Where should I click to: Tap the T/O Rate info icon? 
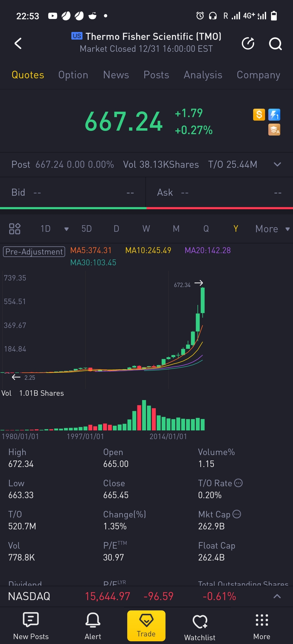pyautogui.click(x=238, y=483)
